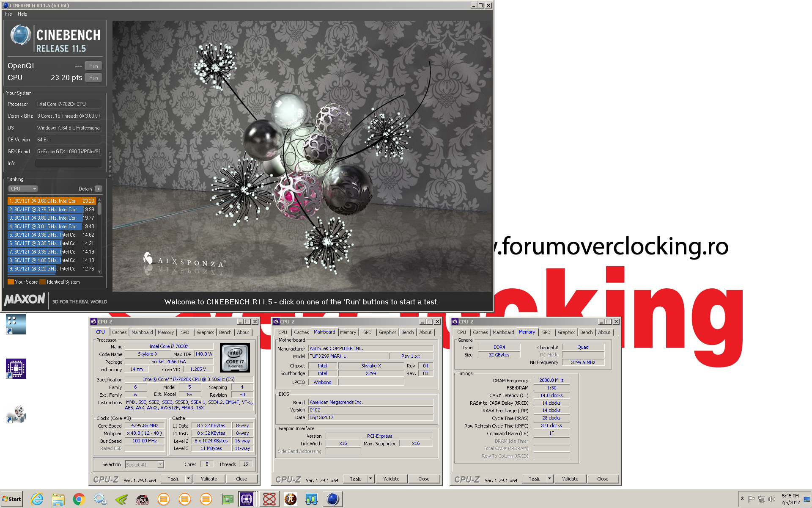This screenshot has height=508, width=812.
Task: Open the Super Pi taskbar icon
Action: point(291,499)
